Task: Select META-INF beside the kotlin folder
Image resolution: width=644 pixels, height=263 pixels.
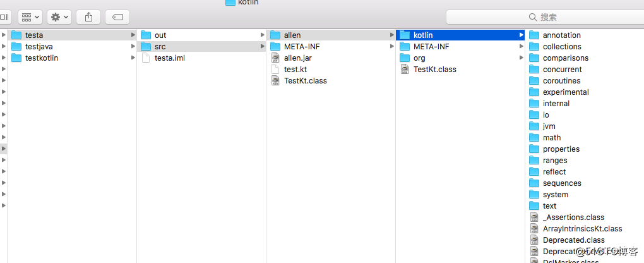Action: (x=431, y=47)
